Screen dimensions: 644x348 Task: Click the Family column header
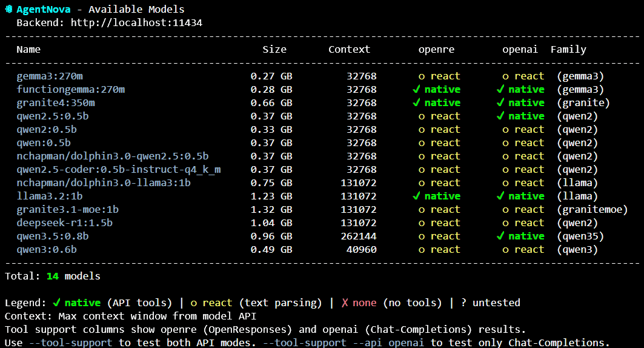[x=568, y=49]
